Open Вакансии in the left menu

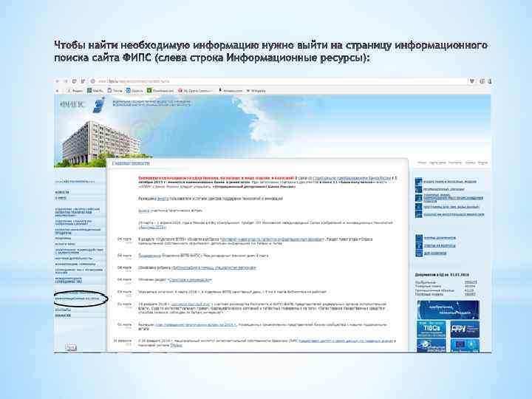(63, 316)
